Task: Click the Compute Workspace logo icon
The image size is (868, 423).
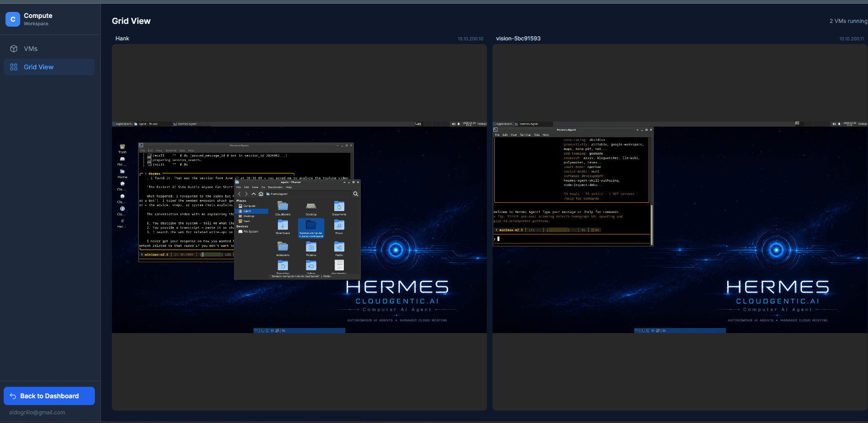Action: 13,19
